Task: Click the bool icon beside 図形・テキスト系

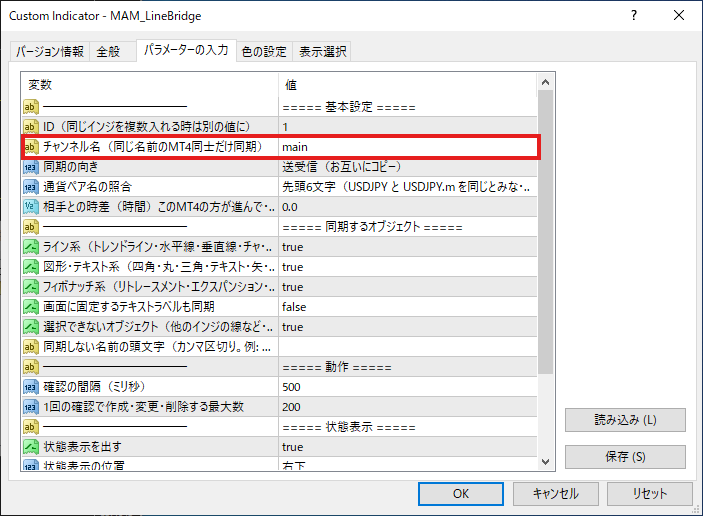Action: coord(31,267)
